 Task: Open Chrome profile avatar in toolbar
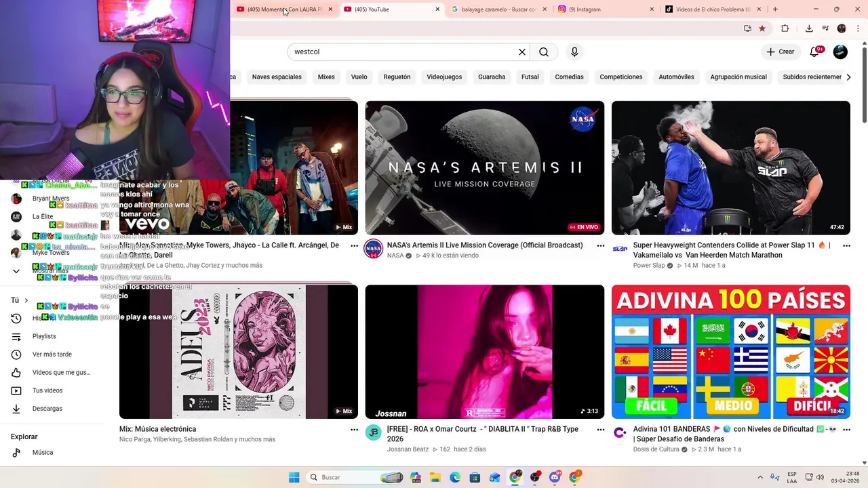point(842,28)
